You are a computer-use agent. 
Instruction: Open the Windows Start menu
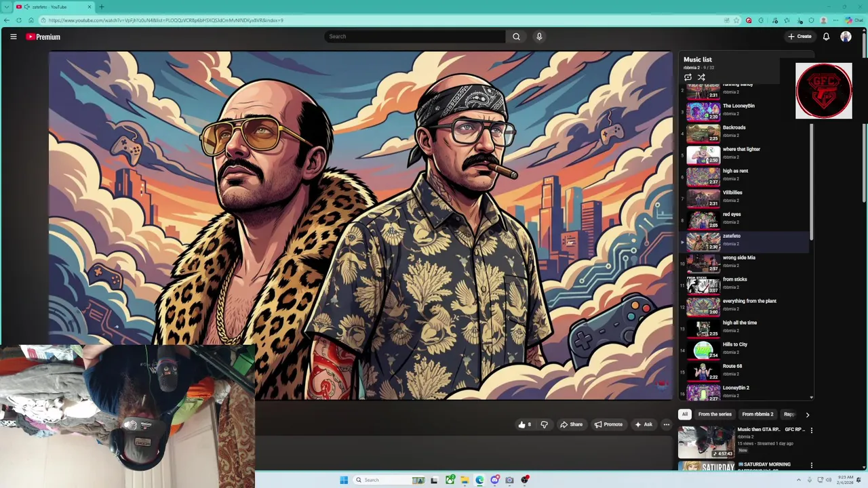(344, 480)
